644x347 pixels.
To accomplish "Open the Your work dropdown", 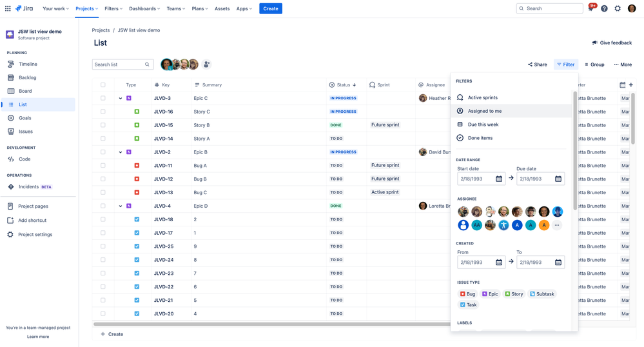I will tap(55, 8).
